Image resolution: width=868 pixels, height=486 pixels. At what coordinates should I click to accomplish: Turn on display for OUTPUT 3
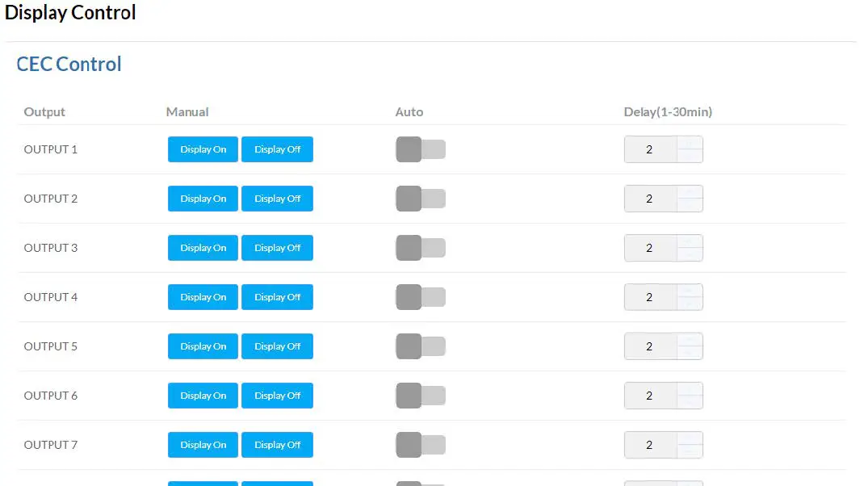click(203, 248)
